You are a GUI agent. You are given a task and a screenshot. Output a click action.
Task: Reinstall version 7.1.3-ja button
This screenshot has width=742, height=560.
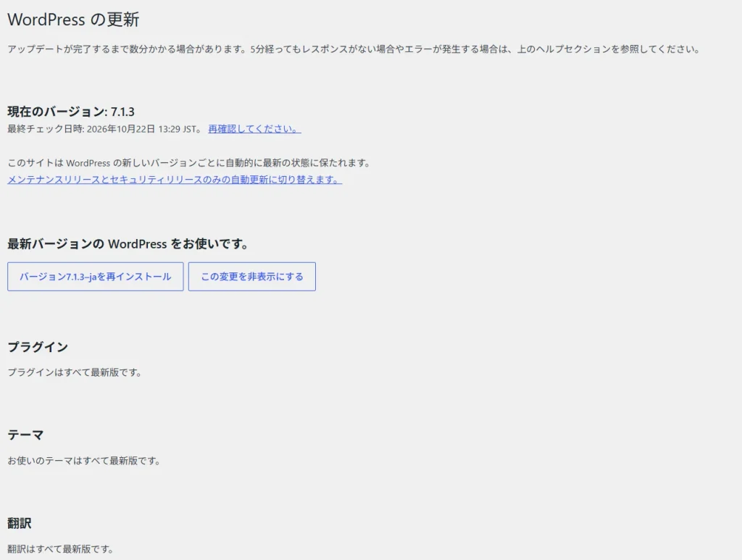[x=95, y=277]
